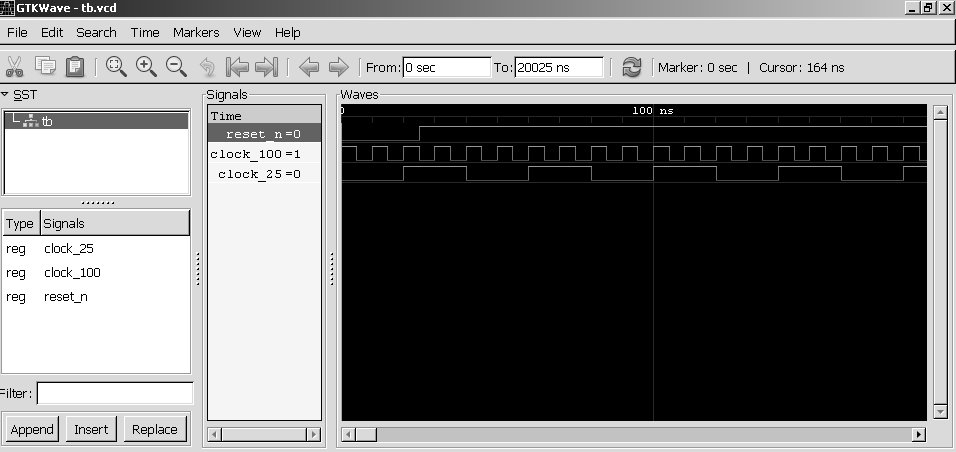Click the Insert button

(91, 429)
